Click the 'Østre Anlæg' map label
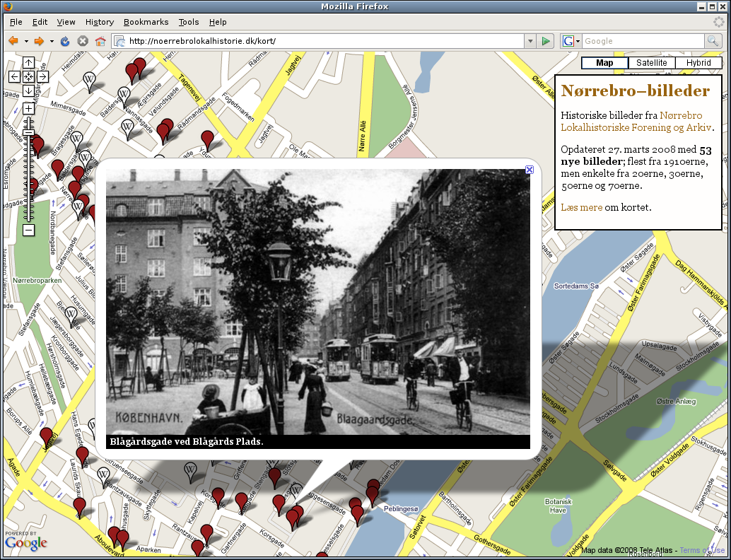731x560 pixels. tap(676, 401)
